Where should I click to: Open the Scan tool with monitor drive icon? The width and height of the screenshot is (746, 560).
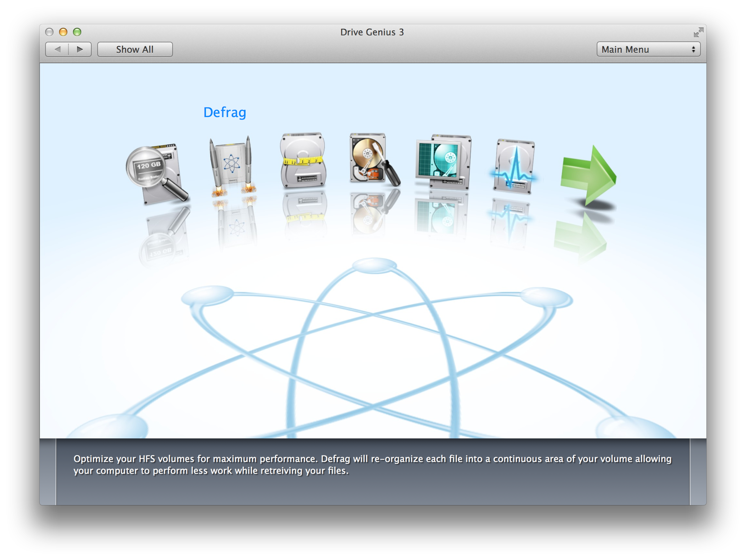pyautogui.click(x=443, y=162)
